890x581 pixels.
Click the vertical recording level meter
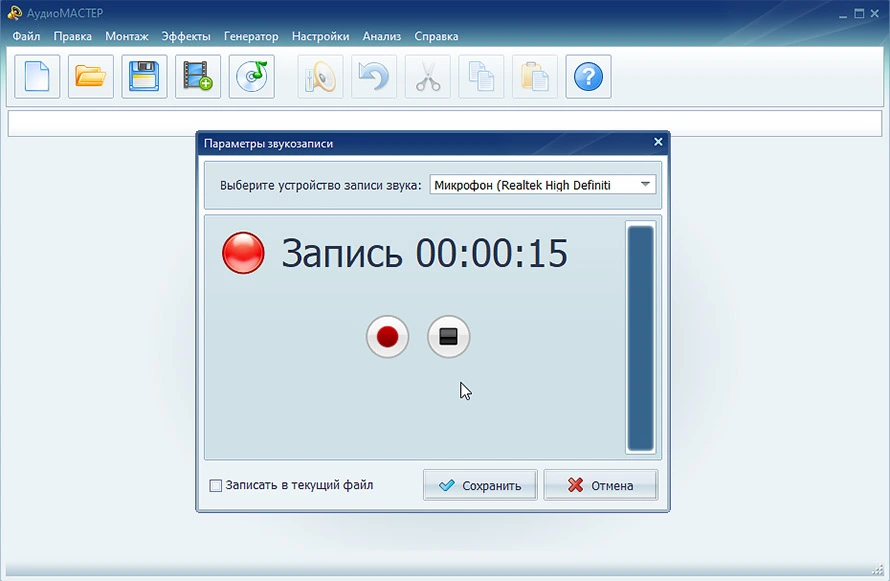click(640, 338)
